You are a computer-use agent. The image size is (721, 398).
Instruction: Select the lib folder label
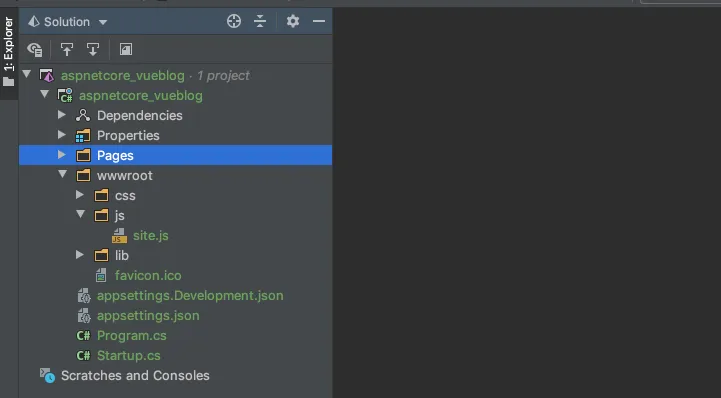[122, 255]
